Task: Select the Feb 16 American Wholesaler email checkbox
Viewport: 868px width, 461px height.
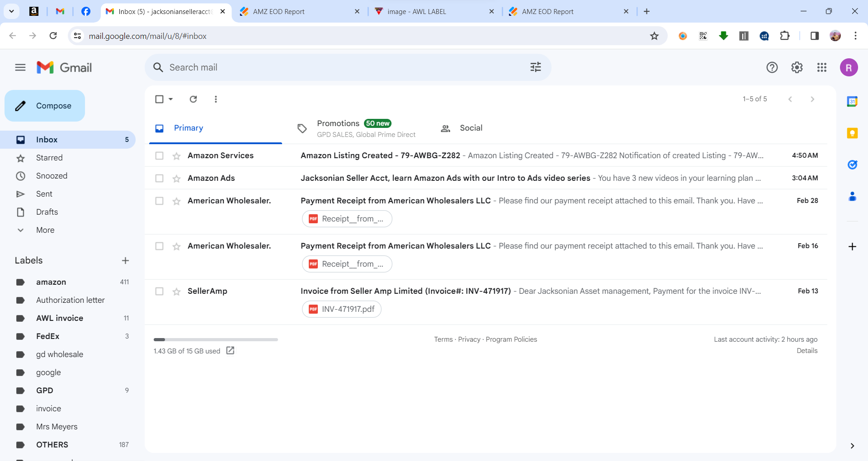Action: (159, 246)
